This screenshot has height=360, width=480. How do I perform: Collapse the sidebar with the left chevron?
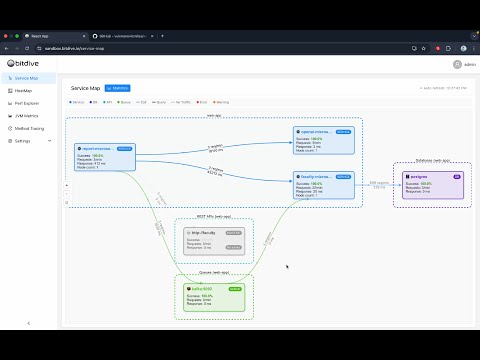pos(29,323)
